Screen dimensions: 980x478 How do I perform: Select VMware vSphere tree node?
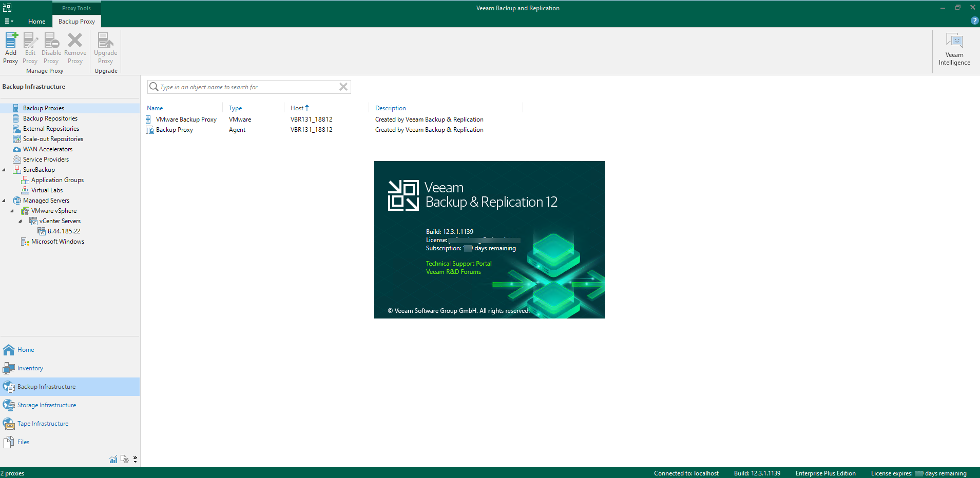54,211
